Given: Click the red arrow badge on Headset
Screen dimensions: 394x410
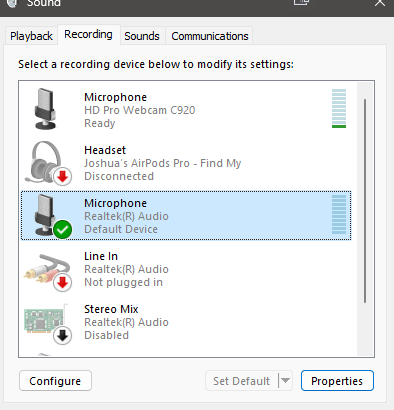Looking at the screenshot, I should (x=62, y=176).
